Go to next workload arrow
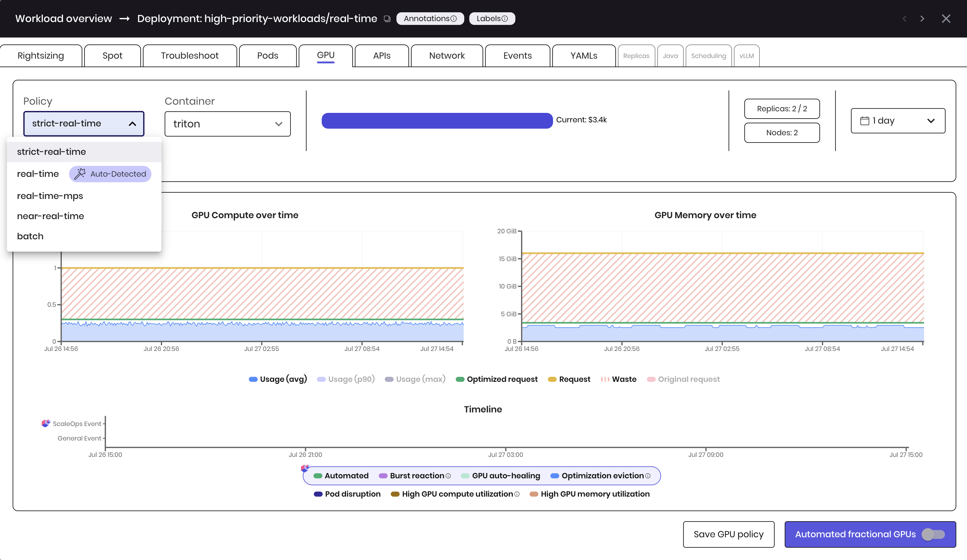This screenshot has width=967, height=560. [922, 18]
